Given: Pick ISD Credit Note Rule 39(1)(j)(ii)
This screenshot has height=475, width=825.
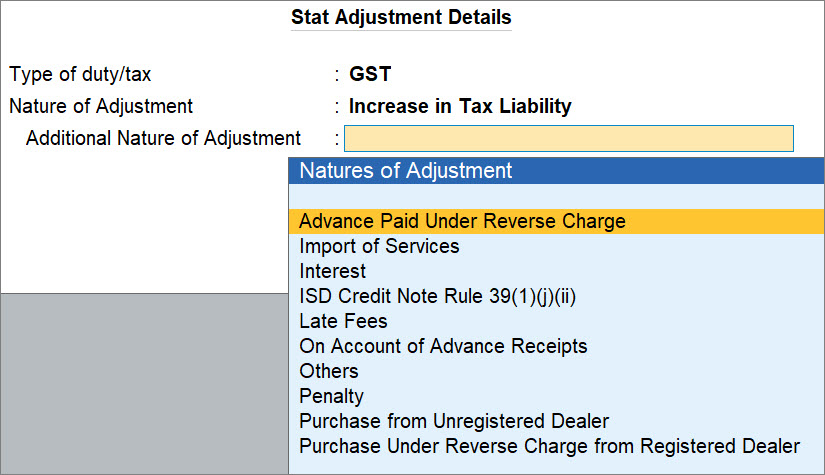Looking at the screenshot, I should pos(556,296).
